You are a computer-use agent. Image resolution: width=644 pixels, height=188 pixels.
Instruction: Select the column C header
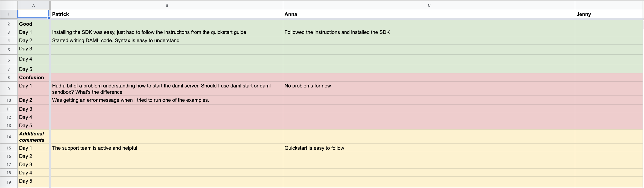click(429, 5)
